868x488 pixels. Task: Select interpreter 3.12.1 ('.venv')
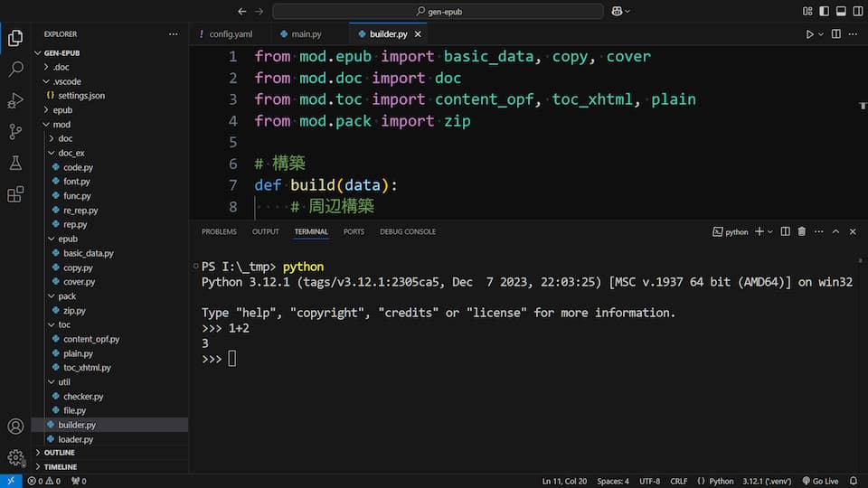tap(767, 482)
